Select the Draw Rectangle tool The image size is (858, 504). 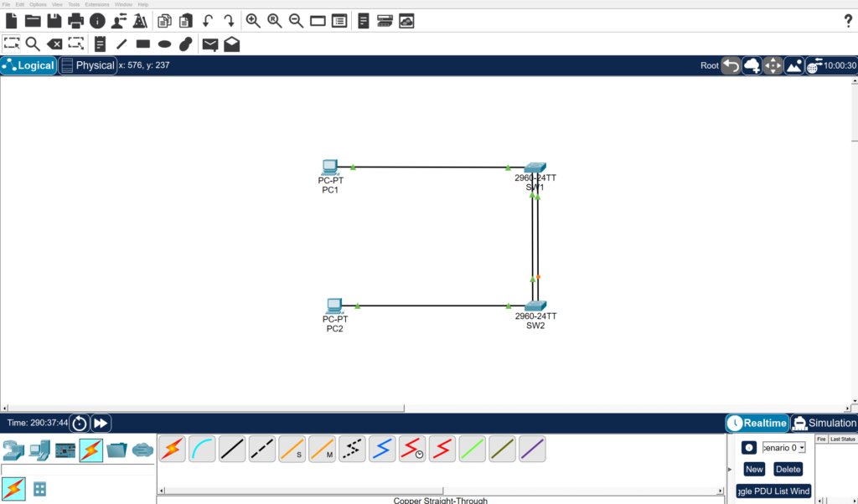(142, 44)
